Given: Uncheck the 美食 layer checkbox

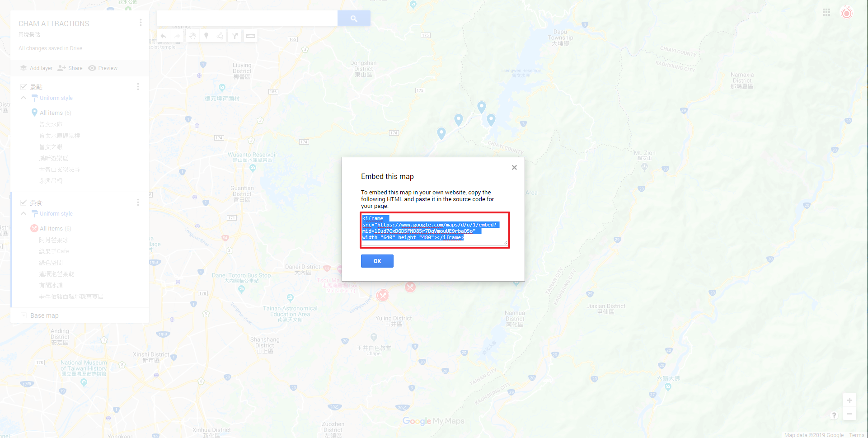Looking at the screenshot, I should coord(23,203).
